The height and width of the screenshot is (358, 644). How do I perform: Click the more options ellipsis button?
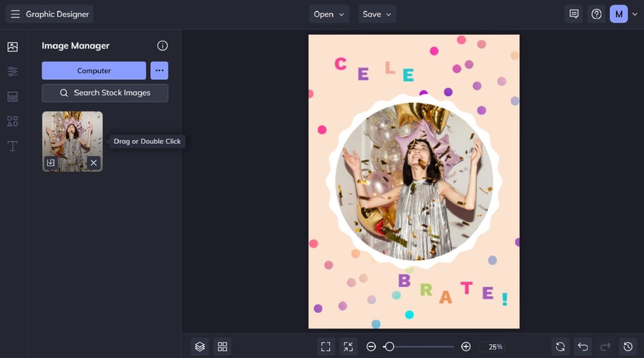pos(160,71)
